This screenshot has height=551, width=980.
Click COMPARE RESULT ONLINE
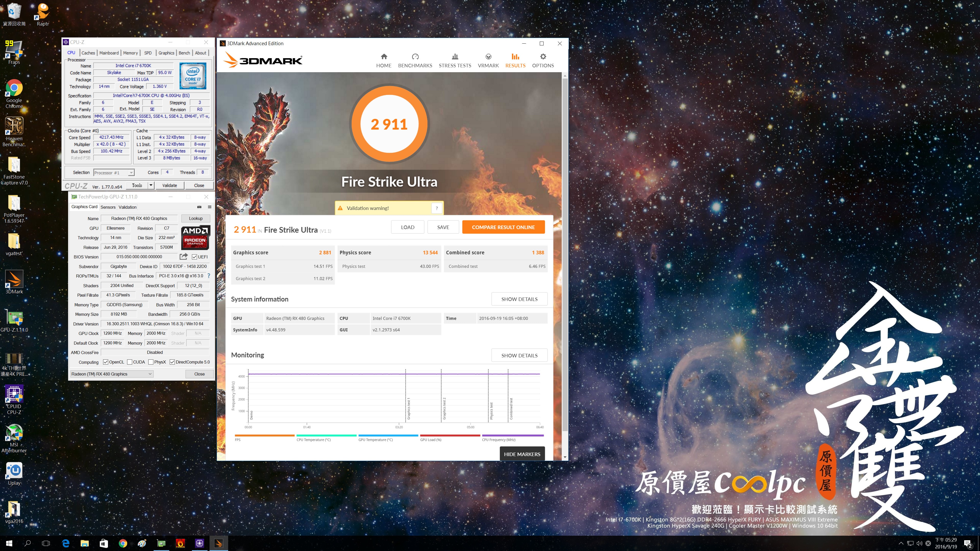pyautogui.click(x=503, y=227)
